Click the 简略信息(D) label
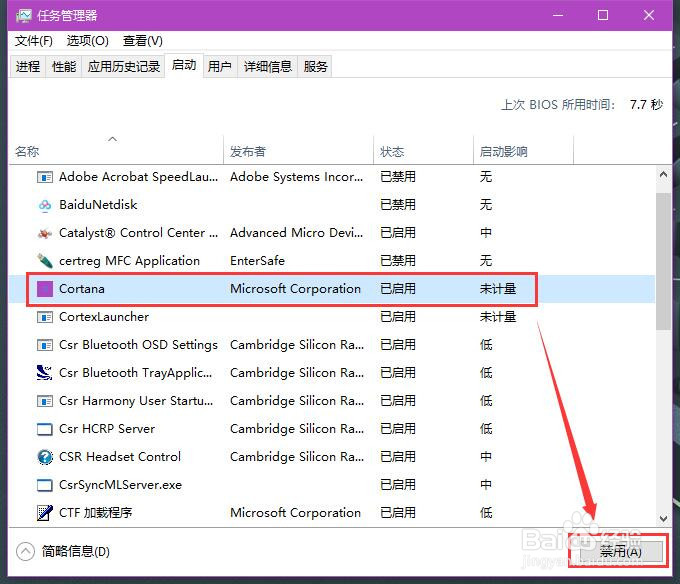Image resolution: width=680 pixels, height=584 pixels. coord(75,551)
